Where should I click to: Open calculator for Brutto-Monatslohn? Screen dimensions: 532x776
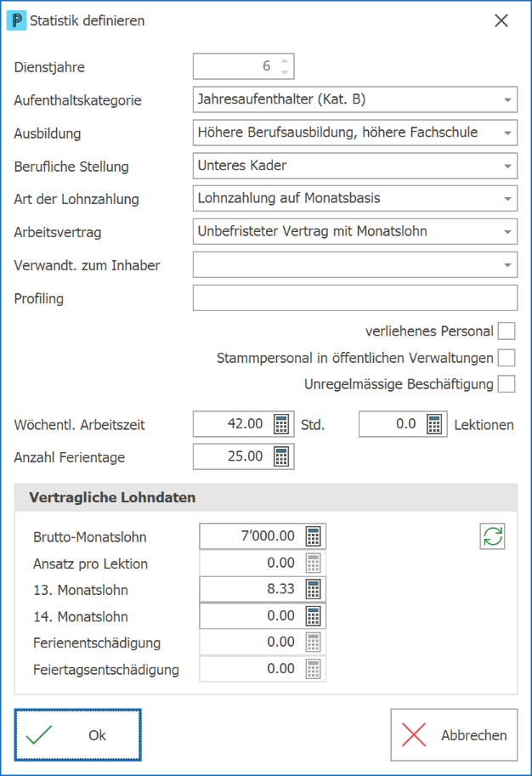(314, 536)
